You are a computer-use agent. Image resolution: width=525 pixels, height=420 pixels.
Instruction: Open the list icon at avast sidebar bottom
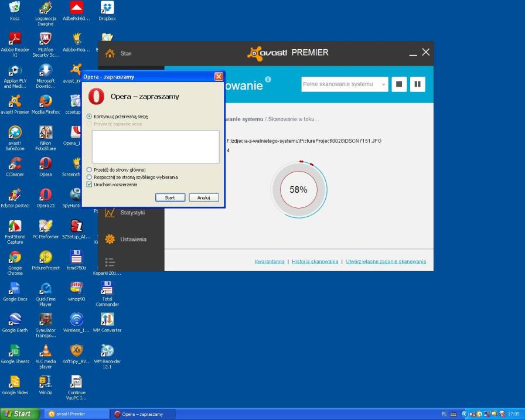pyautogui.click(x=110, y=262)
